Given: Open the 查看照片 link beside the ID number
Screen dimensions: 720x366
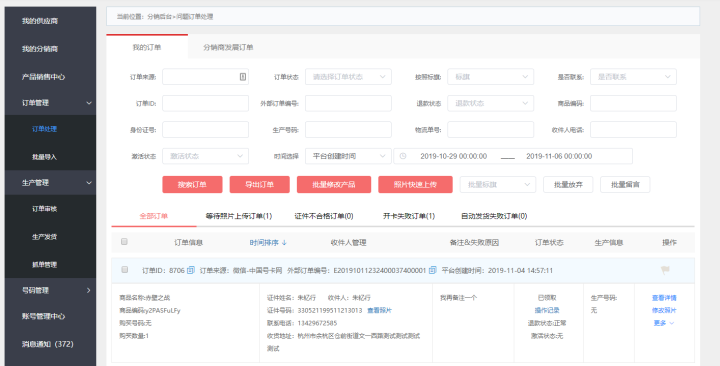Looking at the screenshot, I should point(379,310).
